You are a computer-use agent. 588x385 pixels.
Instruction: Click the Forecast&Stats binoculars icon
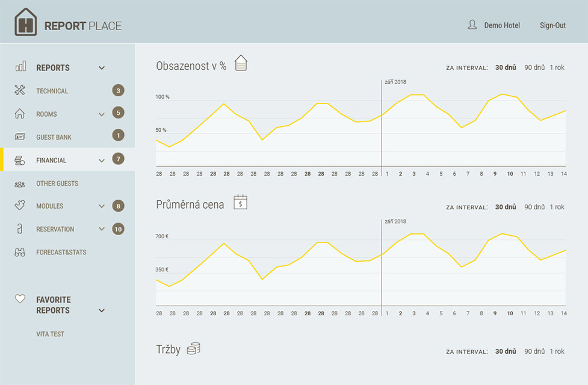point(20,252)
